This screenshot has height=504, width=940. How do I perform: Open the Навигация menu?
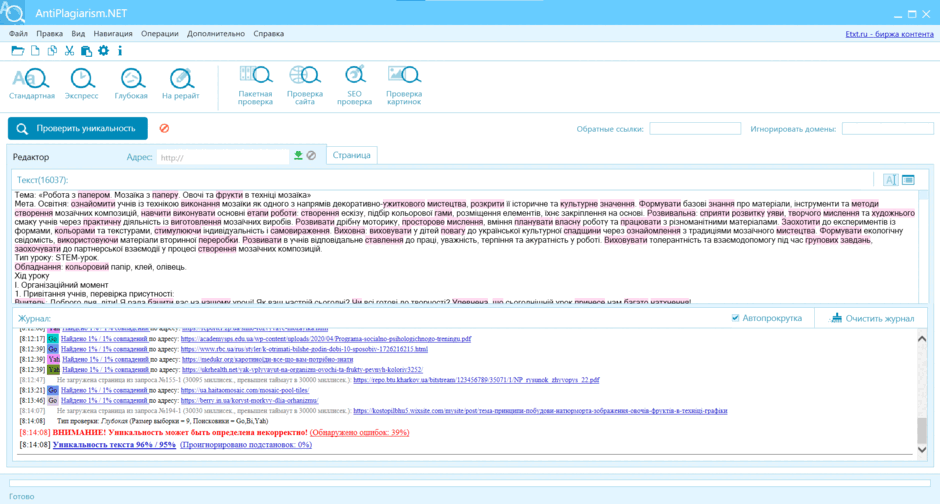(x=113, y=34)
